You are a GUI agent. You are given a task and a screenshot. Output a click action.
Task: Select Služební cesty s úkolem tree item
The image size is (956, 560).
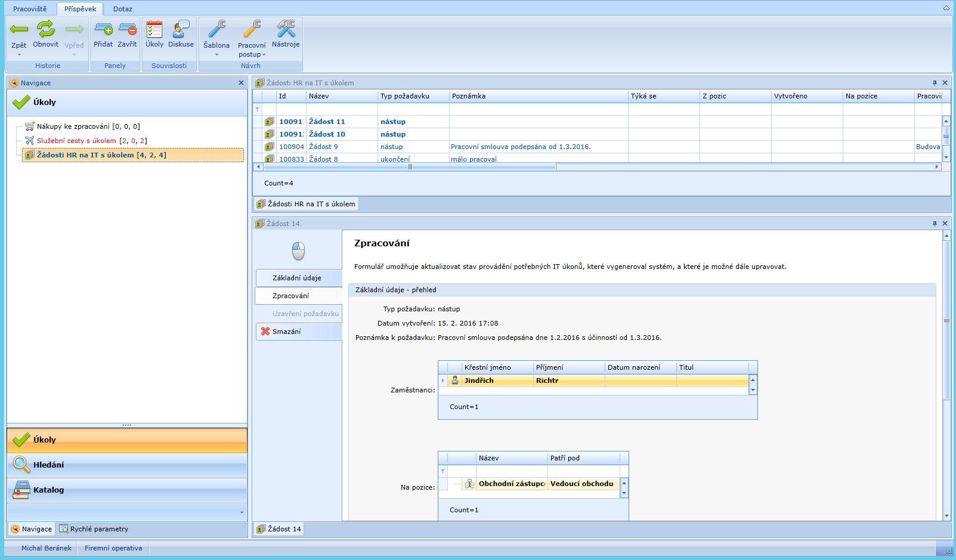point(76,141)
